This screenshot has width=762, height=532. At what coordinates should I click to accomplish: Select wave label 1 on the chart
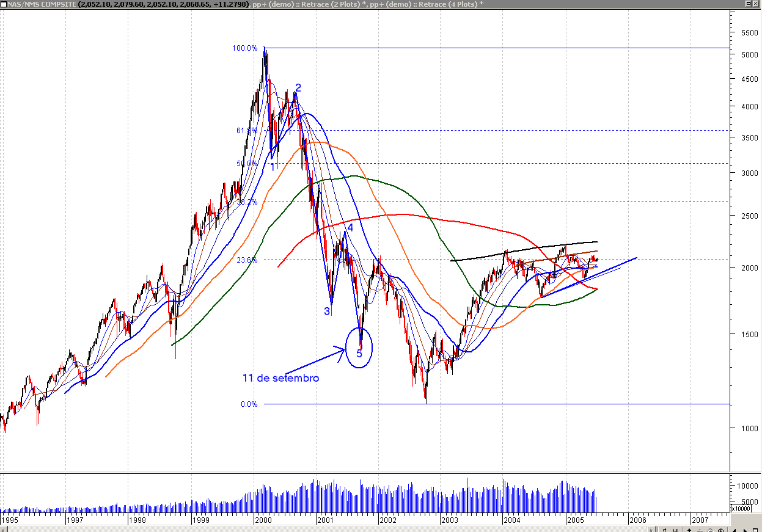click(273, 167)
